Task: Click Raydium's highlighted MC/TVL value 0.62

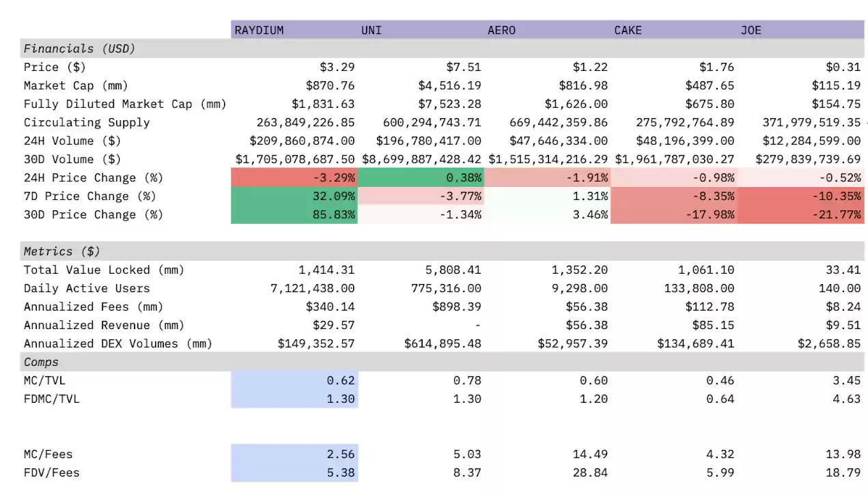Action: (294, 380)
